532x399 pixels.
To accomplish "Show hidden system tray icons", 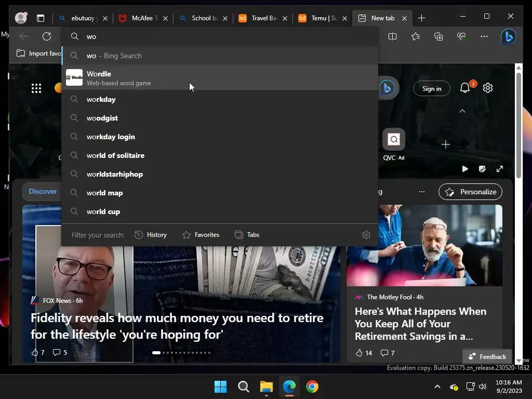I will pos(437,387).
